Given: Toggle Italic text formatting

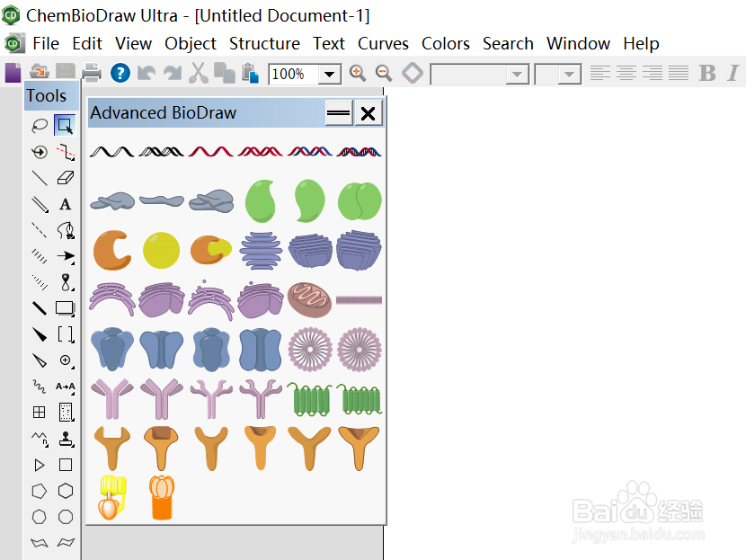Looking at the screenshot, I should (733, 74).
